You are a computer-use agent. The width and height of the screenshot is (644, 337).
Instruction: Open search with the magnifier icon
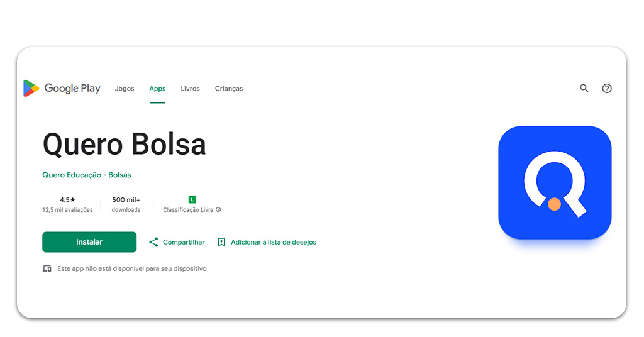coord(584,89)
